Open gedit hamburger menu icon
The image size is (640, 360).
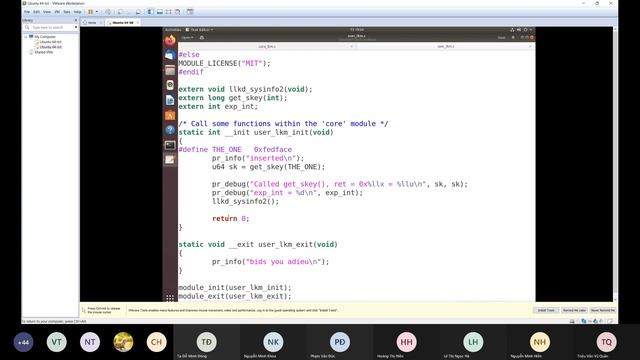[513, 38]
